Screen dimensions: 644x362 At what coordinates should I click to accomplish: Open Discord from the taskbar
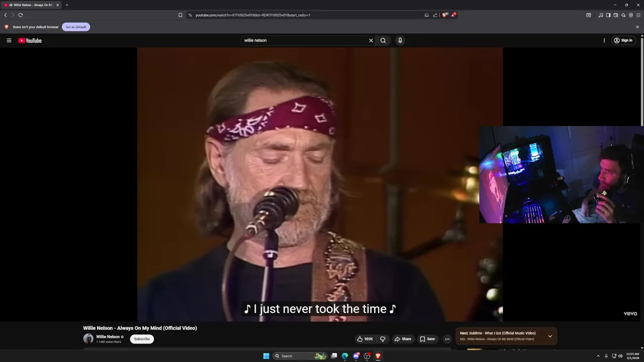tap(356, 356)
